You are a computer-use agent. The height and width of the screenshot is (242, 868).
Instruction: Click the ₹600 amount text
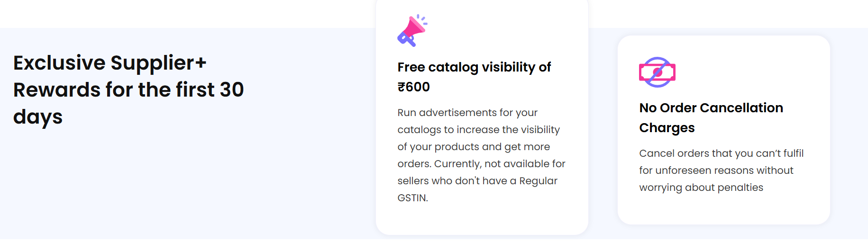pyautogui.click(x=414, y=87)
